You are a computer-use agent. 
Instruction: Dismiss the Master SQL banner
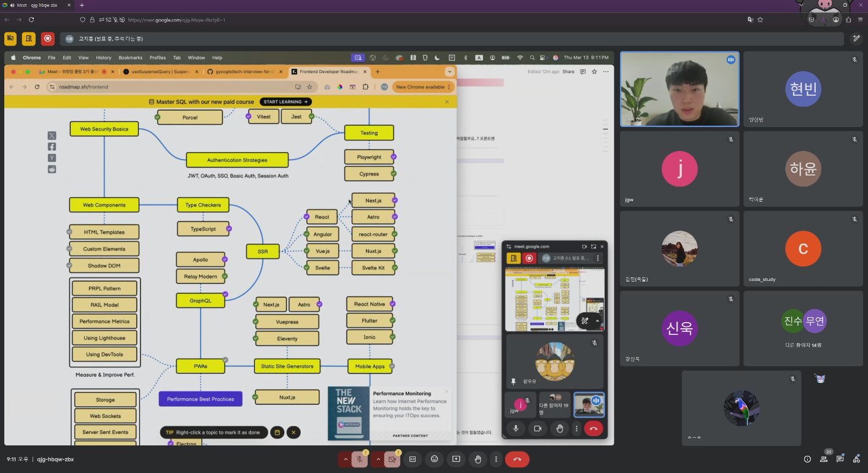pos(447,102)
